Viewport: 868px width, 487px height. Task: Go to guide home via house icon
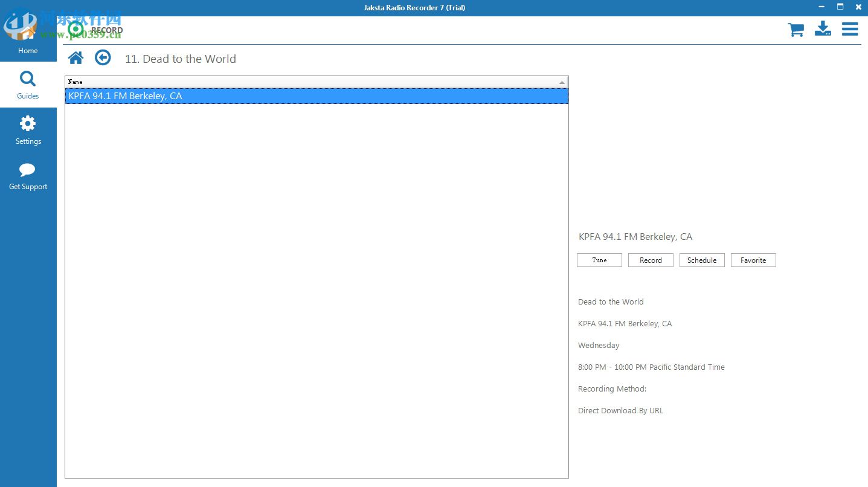tap(76, 57)
